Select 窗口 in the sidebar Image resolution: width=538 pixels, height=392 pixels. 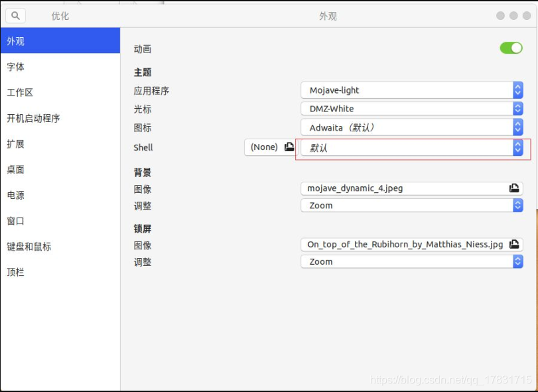point(60,221)
